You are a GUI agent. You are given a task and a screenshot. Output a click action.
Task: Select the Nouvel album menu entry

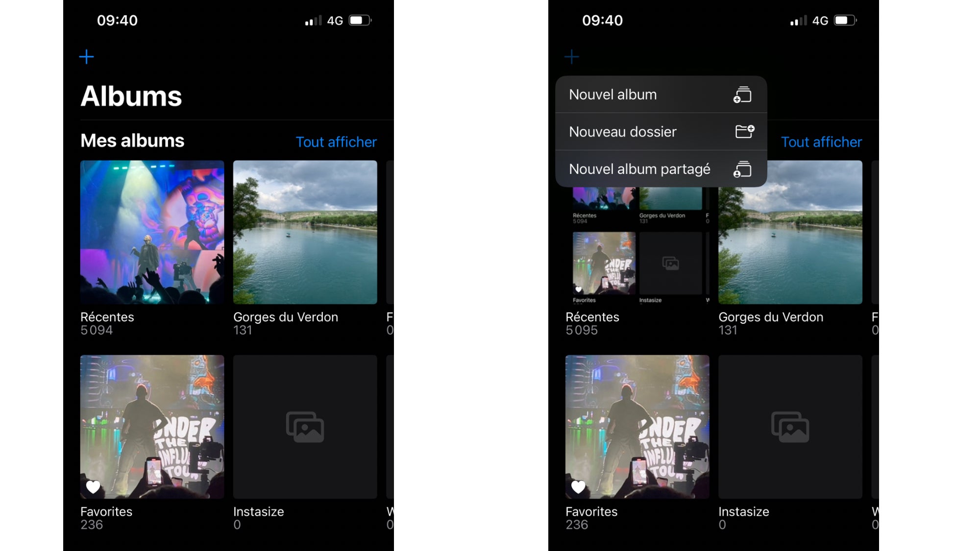click(612, 95)
